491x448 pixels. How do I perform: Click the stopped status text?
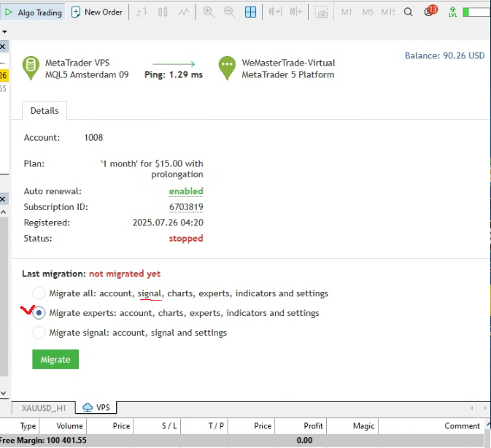point(186,239)
